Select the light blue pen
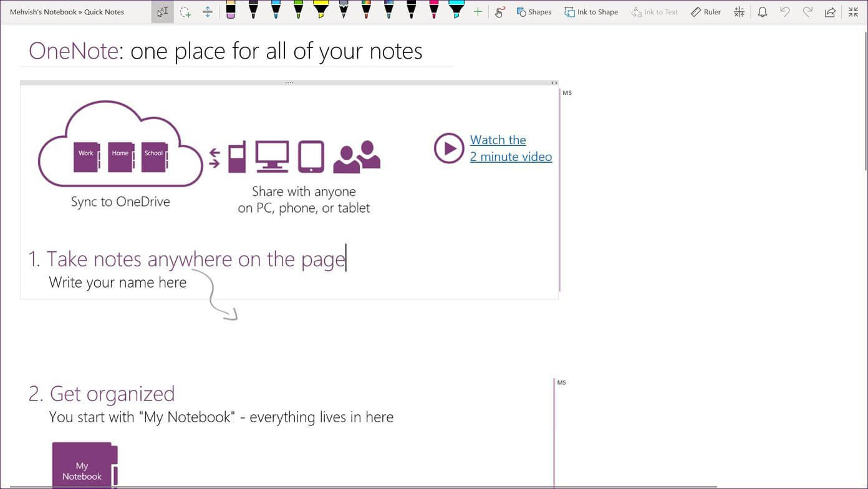Screen dimensions: 868x489 (x=276, y=10)
